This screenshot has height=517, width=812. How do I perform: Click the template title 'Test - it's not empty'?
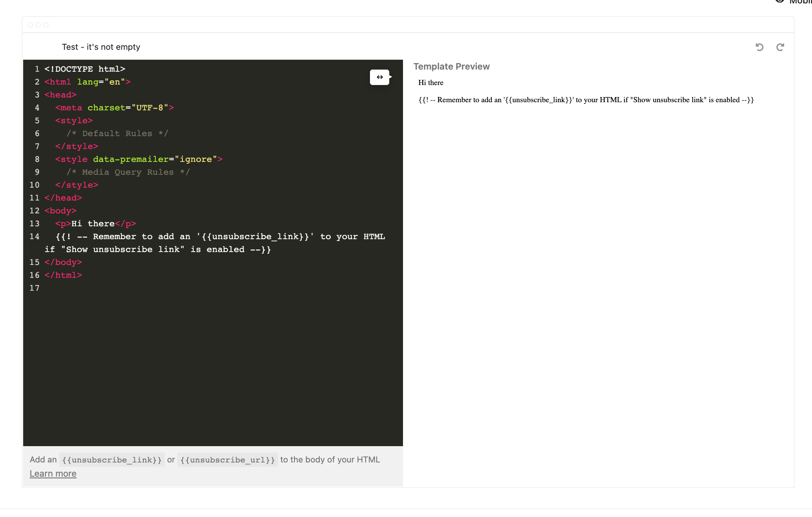pos(101,47)
